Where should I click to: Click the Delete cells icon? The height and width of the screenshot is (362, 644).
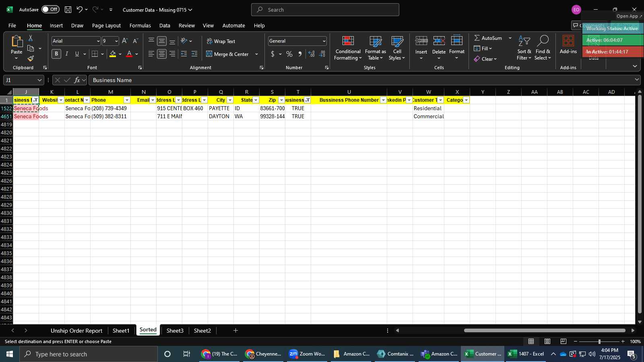(439, 41)
